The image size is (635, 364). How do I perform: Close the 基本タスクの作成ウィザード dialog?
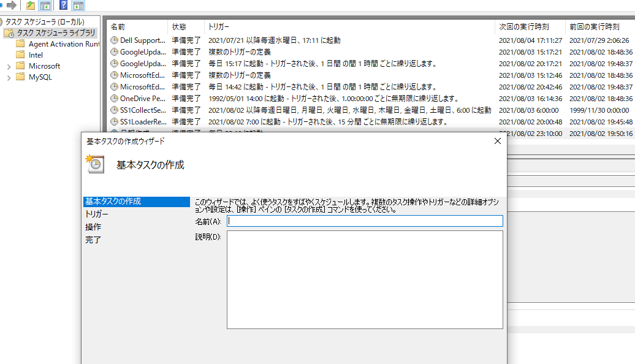pyautogui.click(x=497, y=141)
